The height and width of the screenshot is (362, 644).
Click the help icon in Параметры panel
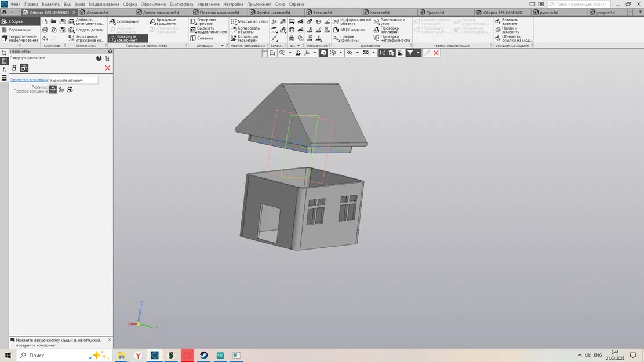pos(99,58)
